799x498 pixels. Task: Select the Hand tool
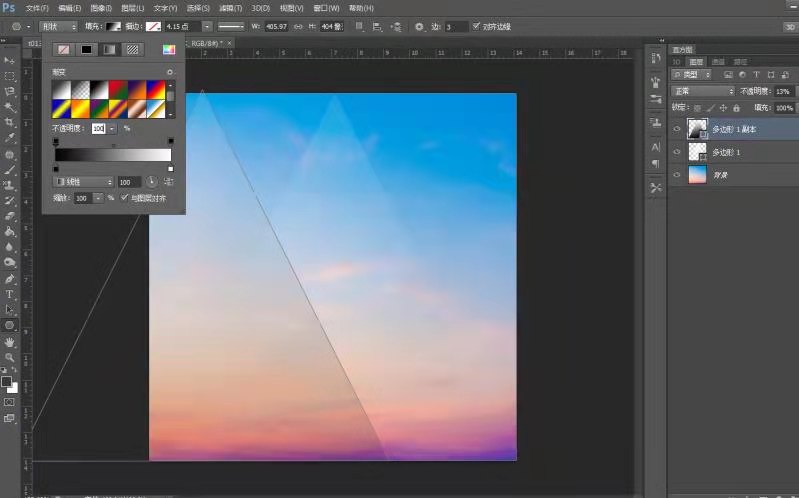coord(9,341)
